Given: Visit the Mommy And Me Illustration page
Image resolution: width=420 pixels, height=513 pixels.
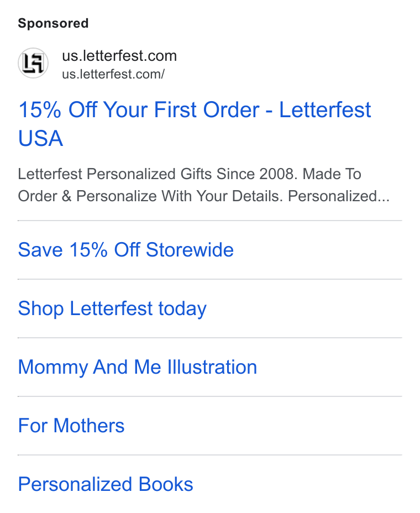Looking at the screenshot, I should (x=138, y=367).
